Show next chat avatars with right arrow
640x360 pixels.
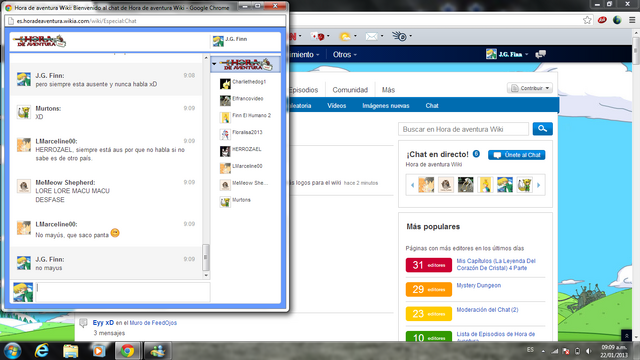tap(538, 185)
